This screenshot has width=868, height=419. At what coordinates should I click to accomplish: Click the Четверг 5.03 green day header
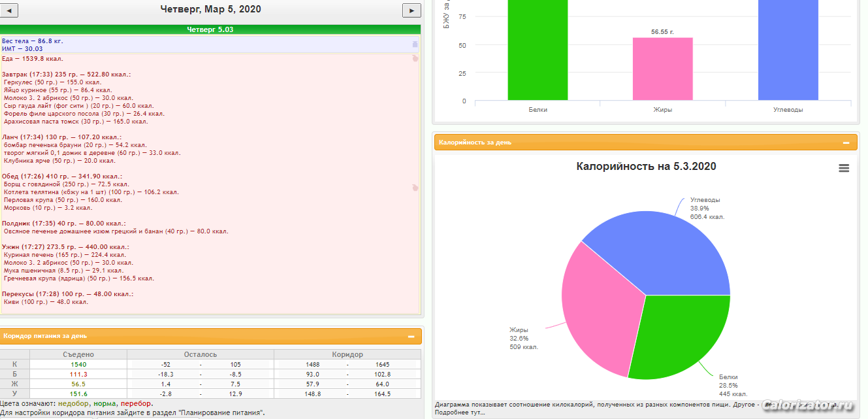(210, 29)
